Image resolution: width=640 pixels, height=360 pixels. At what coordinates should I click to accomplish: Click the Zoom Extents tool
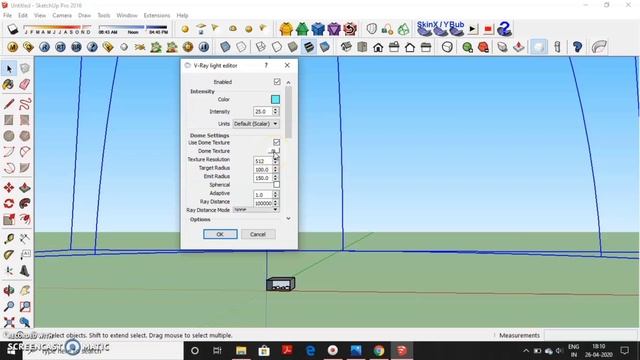pos(9,322)
